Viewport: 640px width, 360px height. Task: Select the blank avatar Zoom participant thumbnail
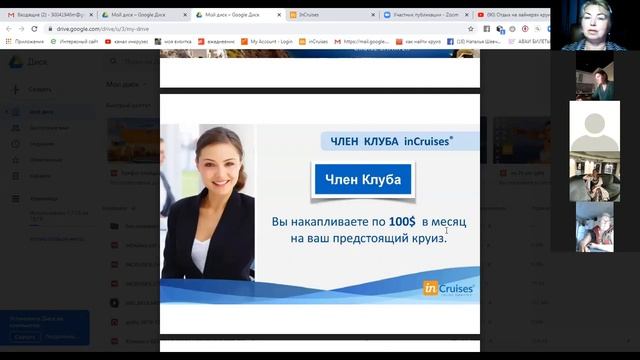[595, 126]
